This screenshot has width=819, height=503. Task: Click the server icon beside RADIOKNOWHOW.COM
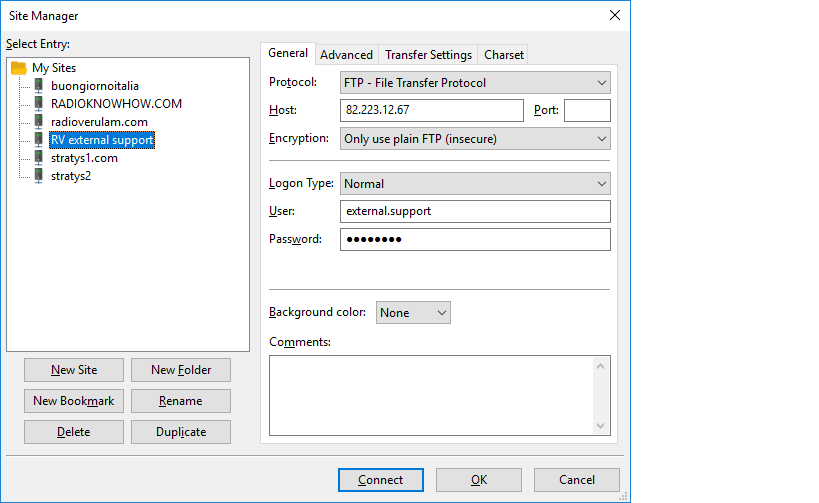tap(39, 103)
